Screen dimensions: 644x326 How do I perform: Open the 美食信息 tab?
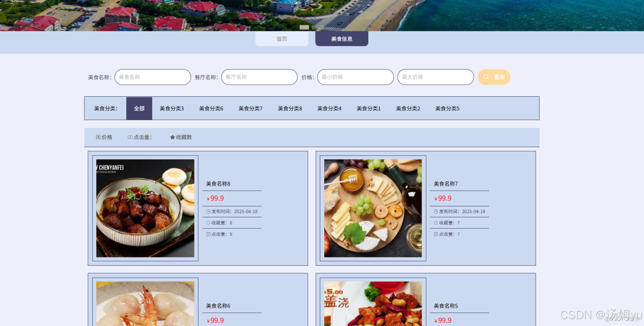point(342,38)
